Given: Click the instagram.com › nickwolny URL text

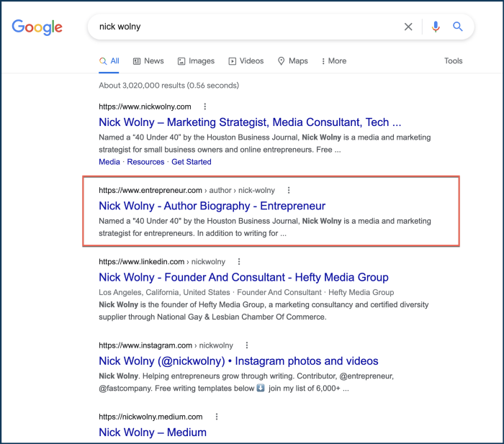Looking at the screenshot, I should (x=166, y=345).
